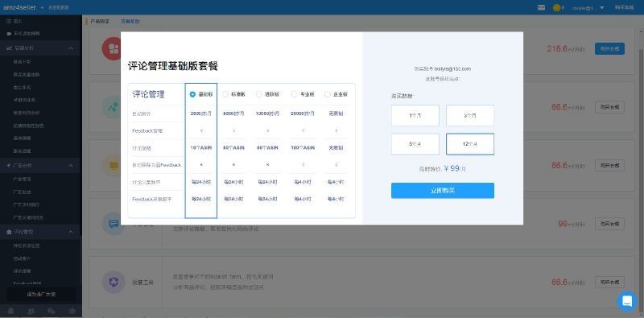Image resolution: width=644 pixels, height=318 pixels.
Task: Open the 广告管理 sidebar item
Action: click(x=23, y=180)
